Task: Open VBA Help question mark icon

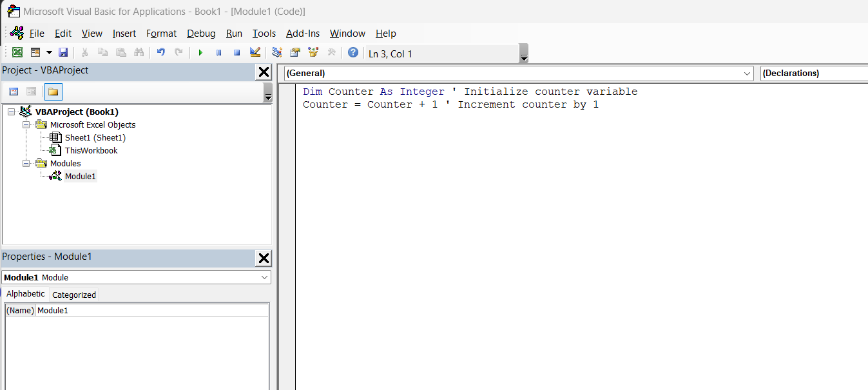Action: 353,53
